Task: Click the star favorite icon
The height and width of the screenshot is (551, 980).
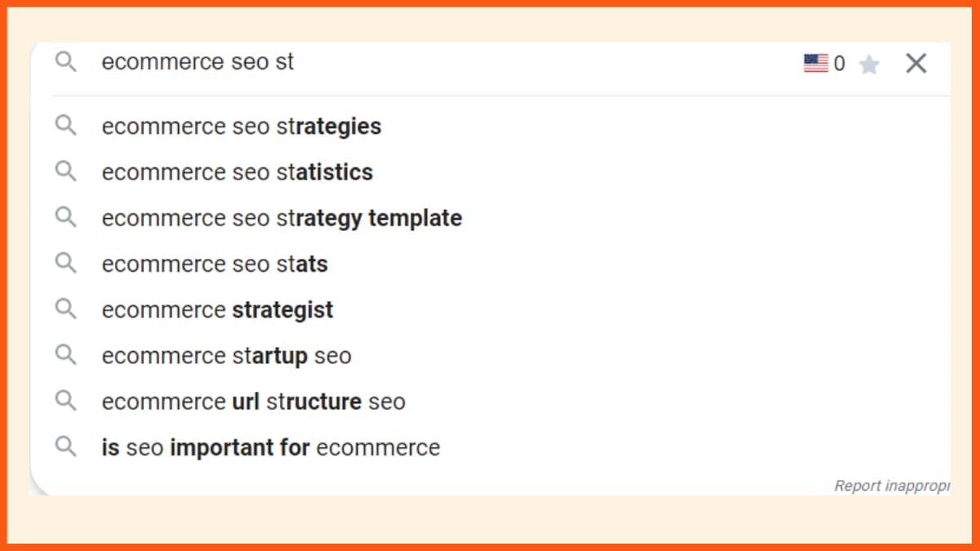Action: click(869, 64)
